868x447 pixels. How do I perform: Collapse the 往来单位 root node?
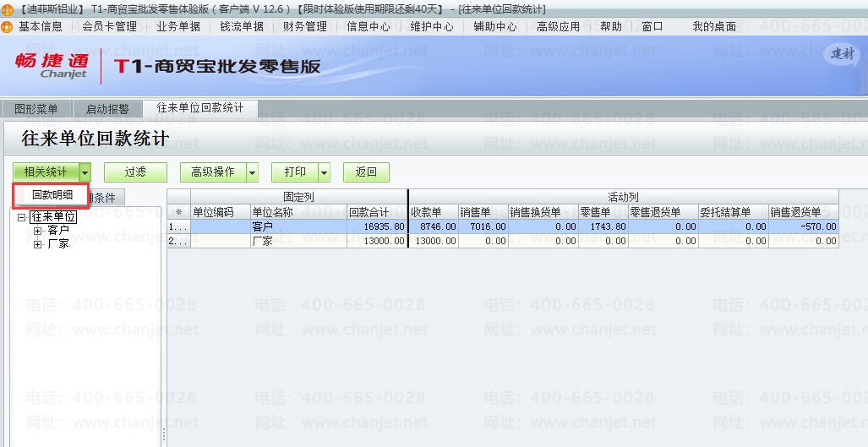21,217
